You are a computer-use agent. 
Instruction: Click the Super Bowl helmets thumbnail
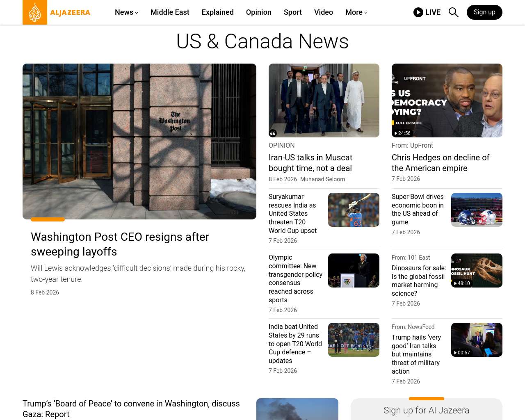point(477,210)
